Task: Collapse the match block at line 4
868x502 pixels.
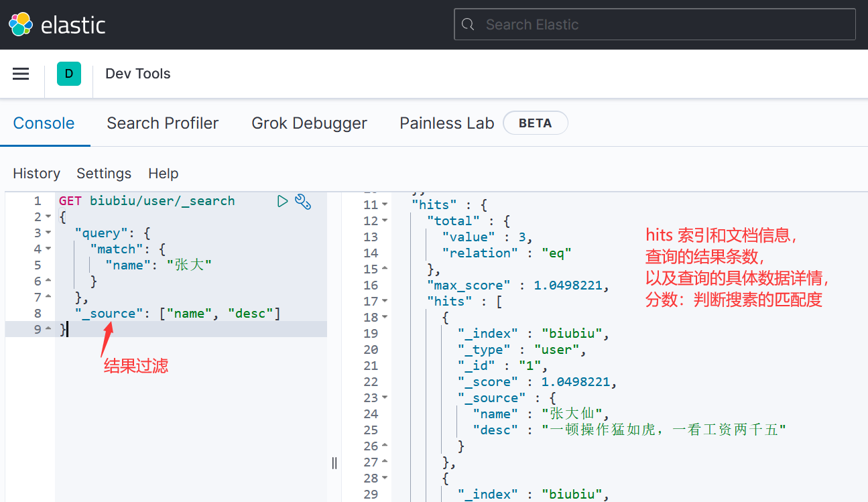Action: [x=48, y=249]
